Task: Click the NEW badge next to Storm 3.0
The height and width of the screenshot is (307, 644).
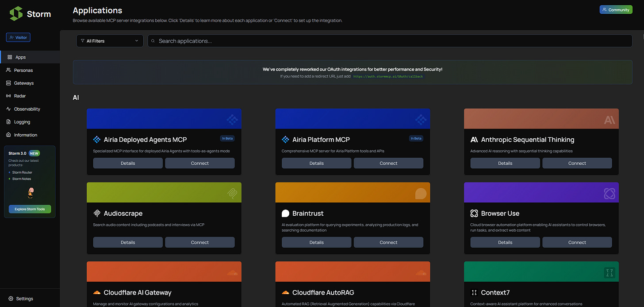Action: click(x=34, y=153)
